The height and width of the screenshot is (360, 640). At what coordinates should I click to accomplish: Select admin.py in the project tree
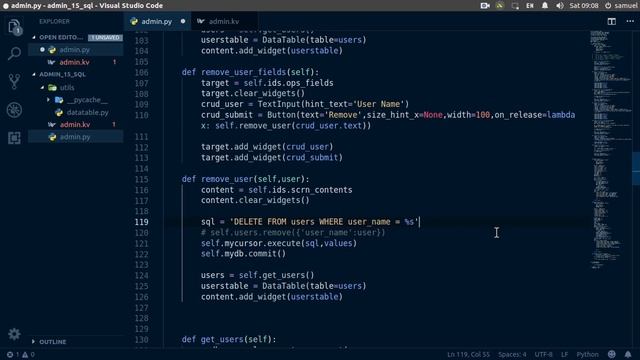click(75, 137)
